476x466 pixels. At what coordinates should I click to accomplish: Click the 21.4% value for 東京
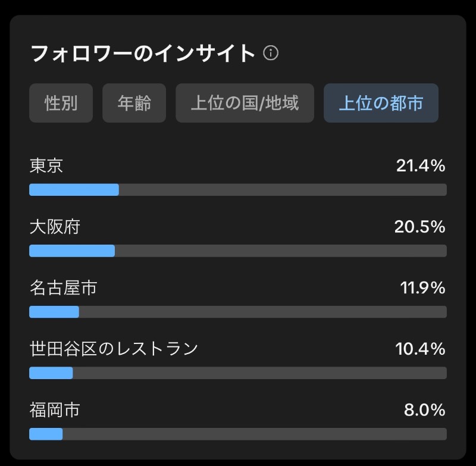(421, 166)
